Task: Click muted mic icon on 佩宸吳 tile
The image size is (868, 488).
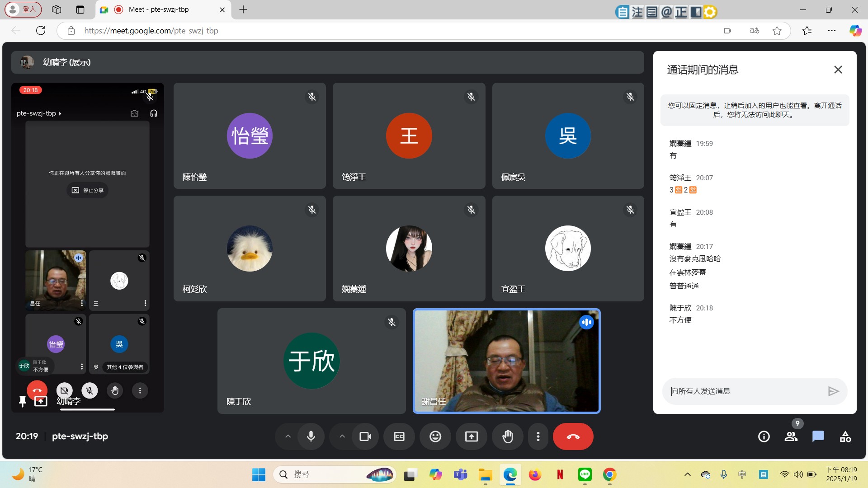Action: tap(630, 97)
